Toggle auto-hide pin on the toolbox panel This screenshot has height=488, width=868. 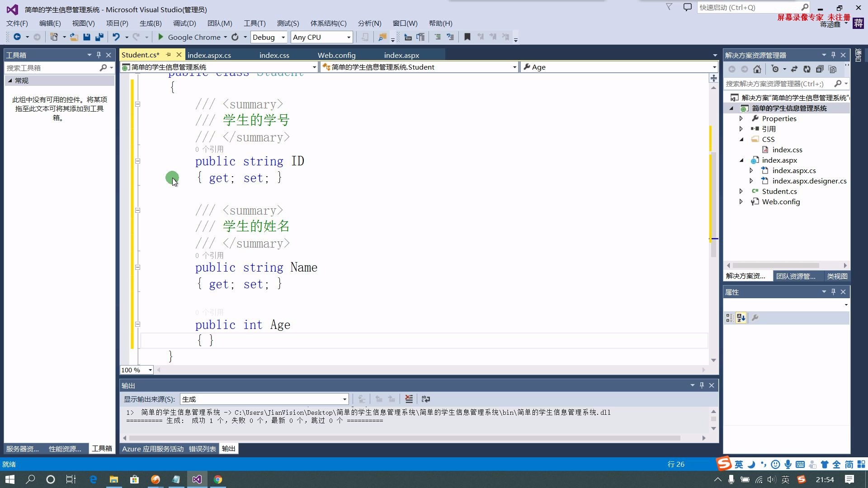click(x=99, y=55)
